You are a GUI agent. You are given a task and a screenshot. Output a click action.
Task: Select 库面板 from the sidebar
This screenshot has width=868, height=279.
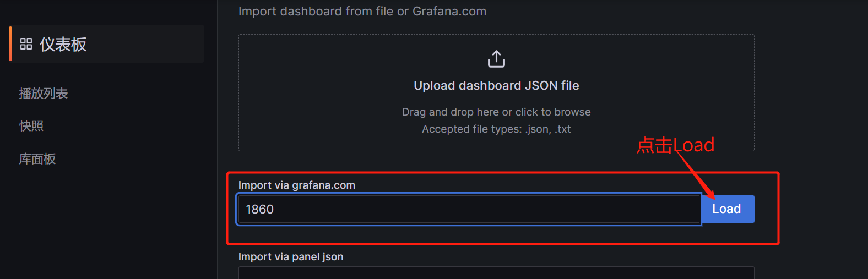click(x=37, y=159)
